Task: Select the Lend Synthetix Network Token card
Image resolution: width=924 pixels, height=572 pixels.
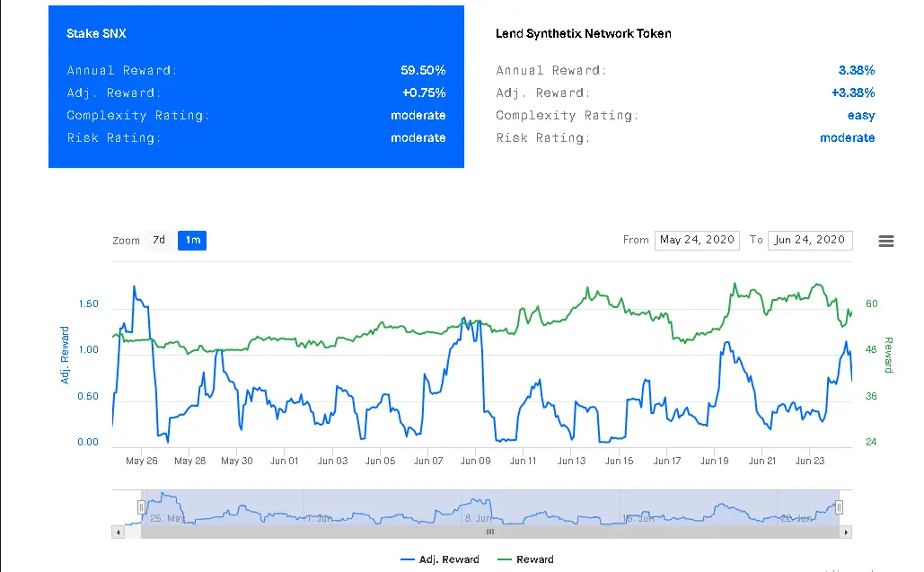Action: coord(685,86)
